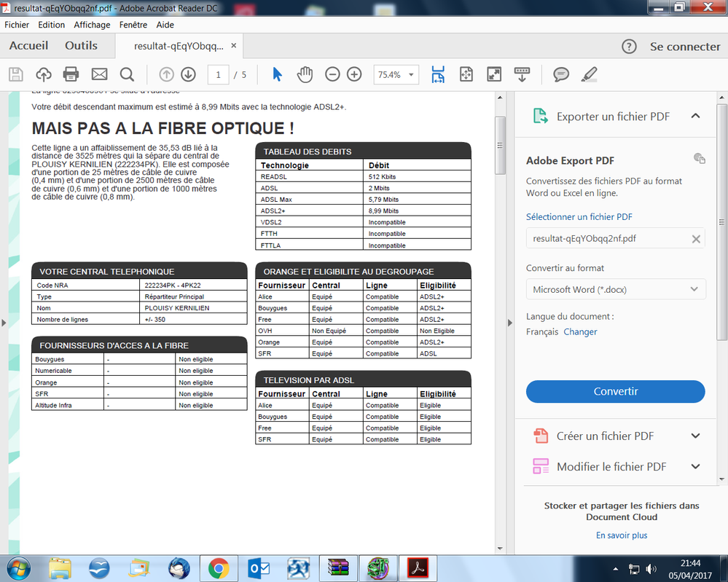Open the 75,4% zoom level dropdown

click(396, 74)
